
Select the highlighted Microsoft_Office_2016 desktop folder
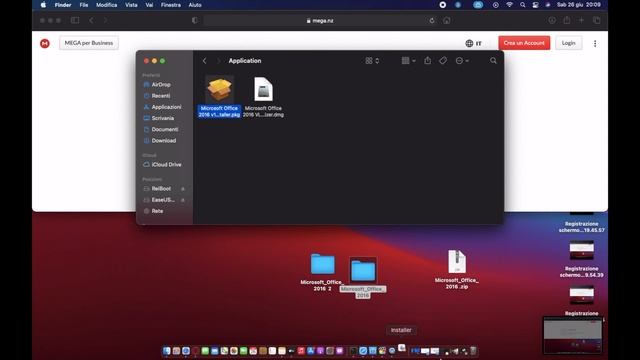pyautogui.click(x=363, y=277)
